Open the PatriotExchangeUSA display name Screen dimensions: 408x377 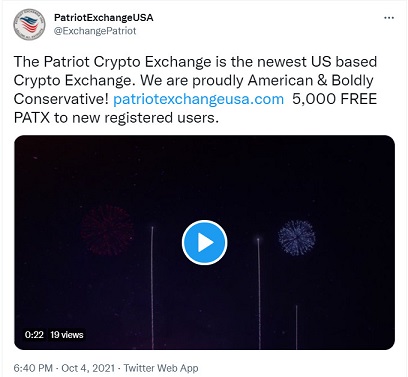[x=104, y=17]
